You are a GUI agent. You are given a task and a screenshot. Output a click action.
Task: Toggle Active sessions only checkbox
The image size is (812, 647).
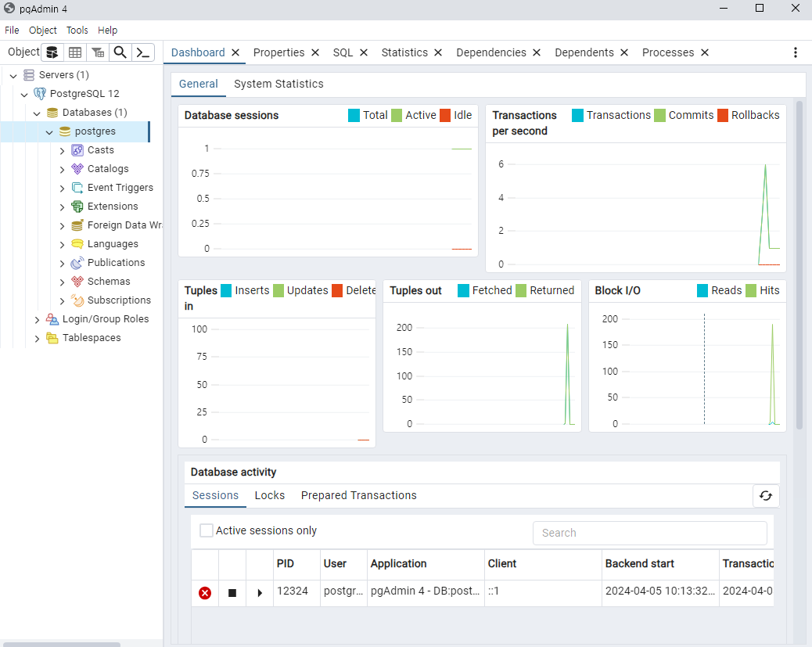tap(206, 530)
